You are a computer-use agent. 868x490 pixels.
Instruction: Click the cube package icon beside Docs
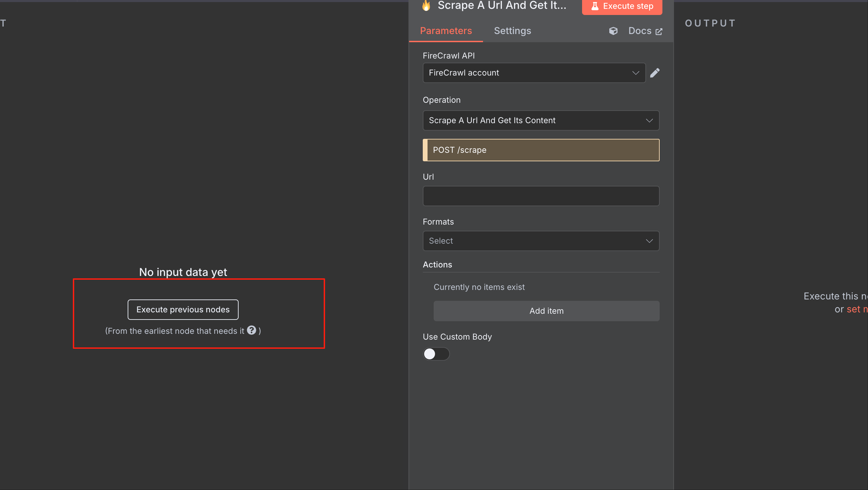coord(613,31)
